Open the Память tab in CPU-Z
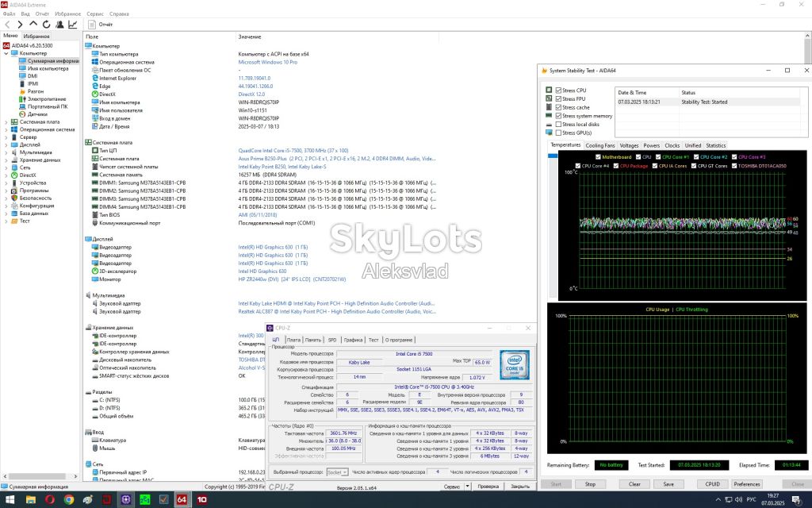 pyautogui.click(x=312, y=340)
